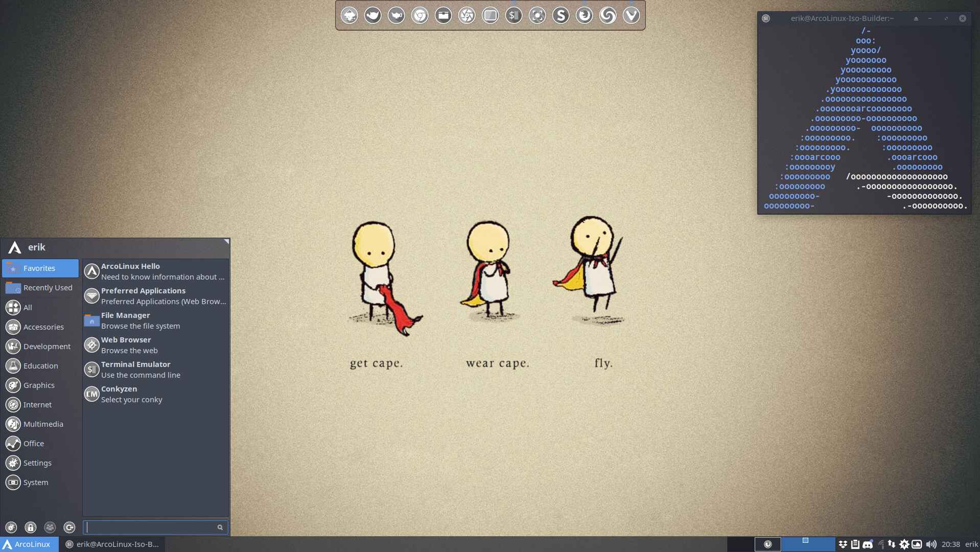Launch ArcoLinux Hello from favorites

(155, 271)
